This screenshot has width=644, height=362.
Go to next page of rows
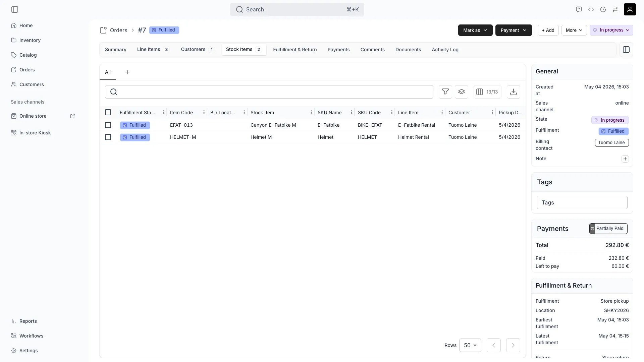pyautogui.click(x=513, y=345)
